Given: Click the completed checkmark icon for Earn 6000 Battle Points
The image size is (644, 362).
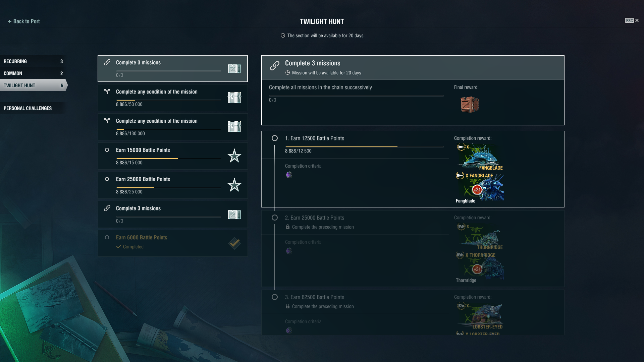Looking at the screenshot, I should coord(234,243).
